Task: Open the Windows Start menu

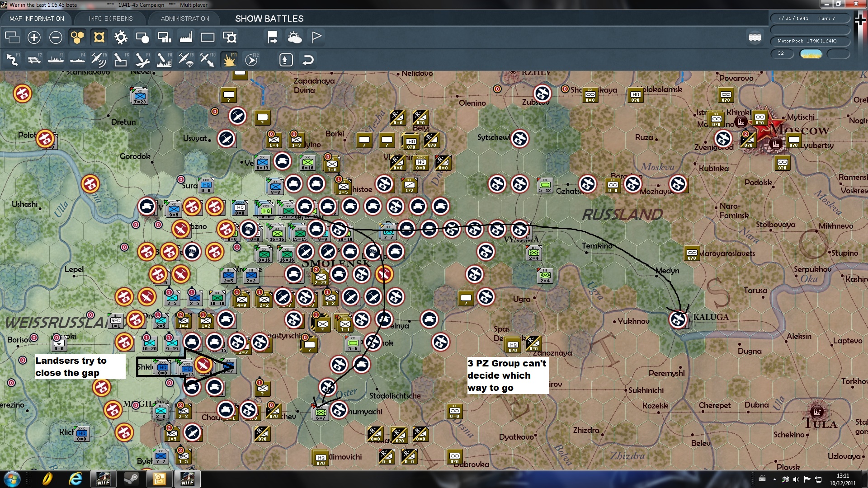Action: pyautogui.click(x=12, y=479)
